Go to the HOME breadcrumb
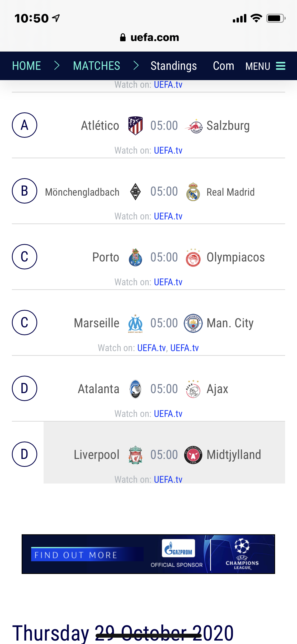Image resolution: width=297 pixels, height=644 pixels. tap(26, 66)
